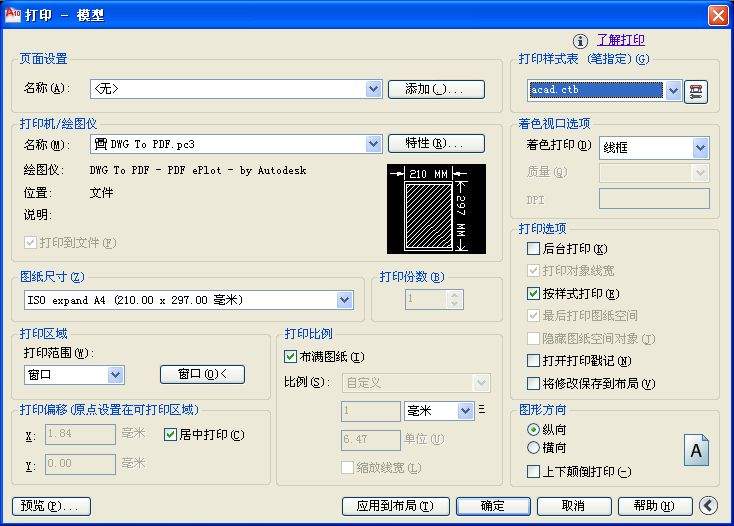Close the 打印 - 模型 dialog
The width and height of the screenshot is (734, 526).
point(718,15)
